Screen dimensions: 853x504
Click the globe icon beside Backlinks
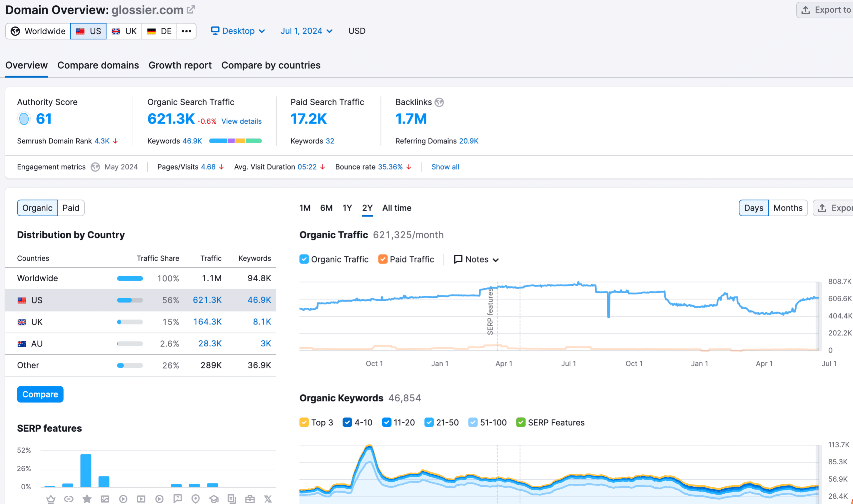[x=439, y=102]
